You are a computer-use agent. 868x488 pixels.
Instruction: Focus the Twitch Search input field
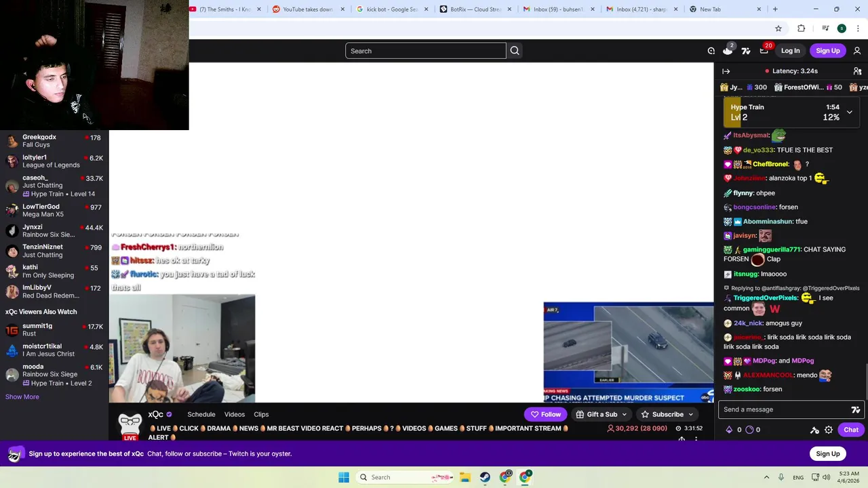click(x=426, y=51)
